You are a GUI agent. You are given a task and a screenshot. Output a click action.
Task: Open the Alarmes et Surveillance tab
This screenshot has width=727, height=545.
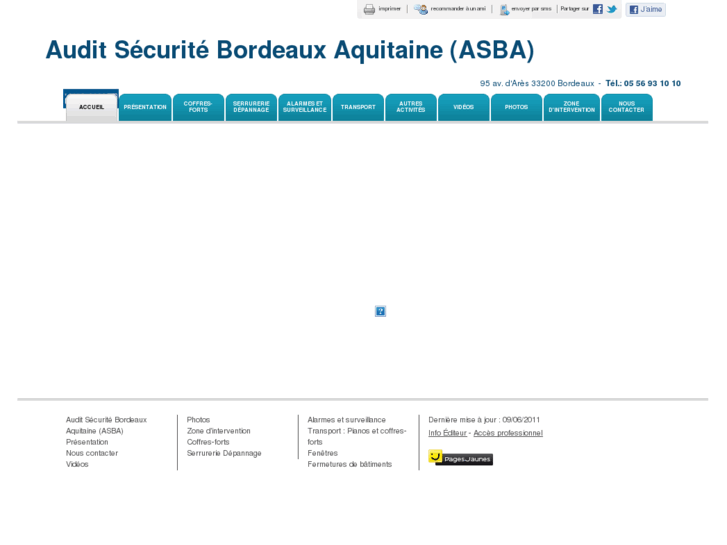(305, 108)
